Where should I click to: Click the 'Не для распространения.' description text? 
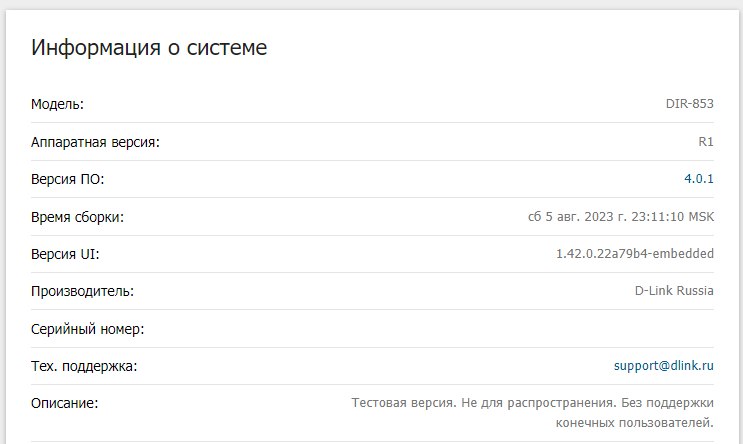click(535, 403)
